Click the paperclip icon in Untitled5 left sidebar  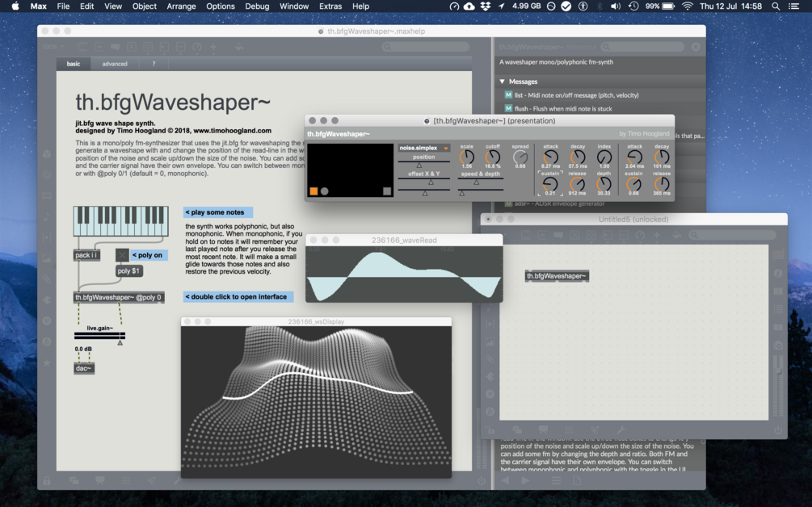click(x=490, y=359)
